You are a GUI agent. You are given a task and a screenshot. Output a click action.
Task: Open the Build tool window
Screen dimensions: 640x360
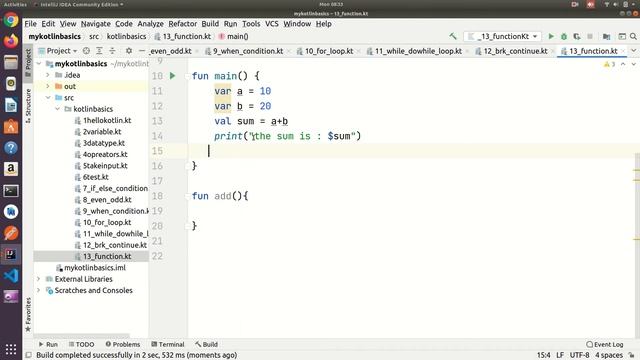coord(206,344)
